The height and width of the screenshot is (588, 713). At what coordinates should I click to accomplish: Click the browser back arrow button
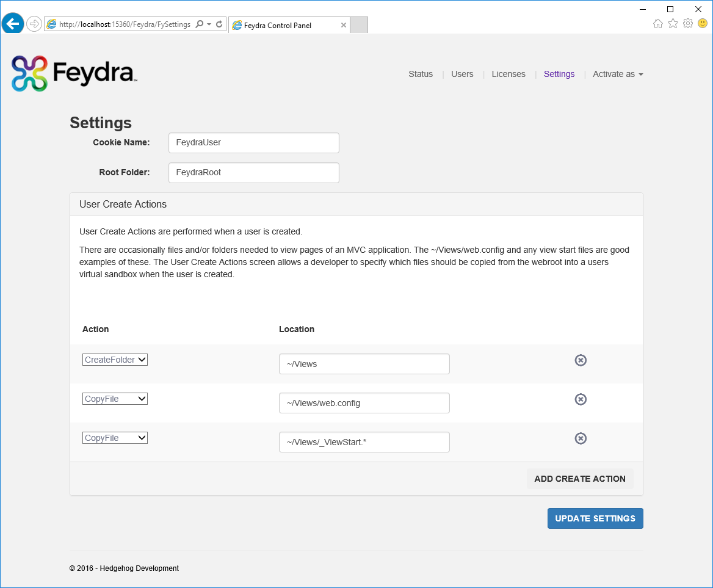pyautogui.click(x=13, y=23)
